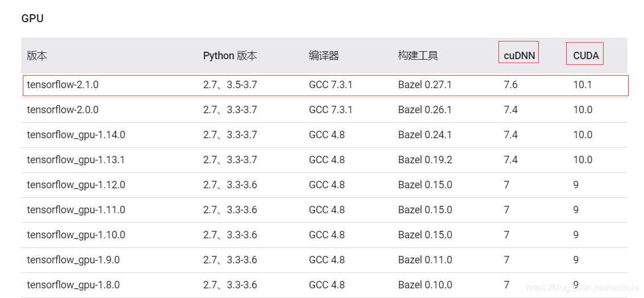The width and height of the screenshot is (644, 298).
Task: Click CUDA 10.0 in the tensorflow_gpu-1.13.1 row
Action: [x=583, y=160]
